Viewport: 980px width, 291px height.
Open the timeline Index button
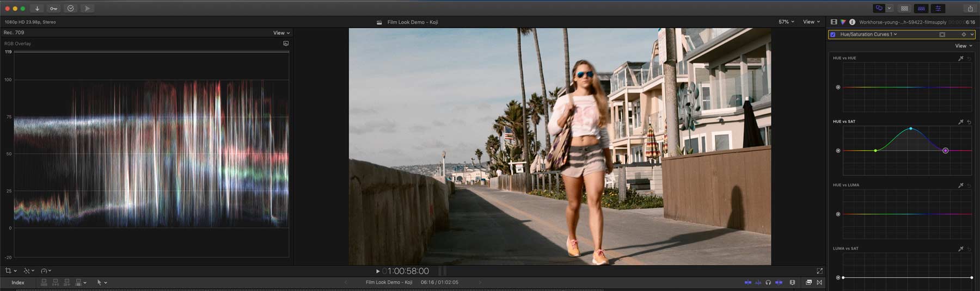(x=18, y=283)
